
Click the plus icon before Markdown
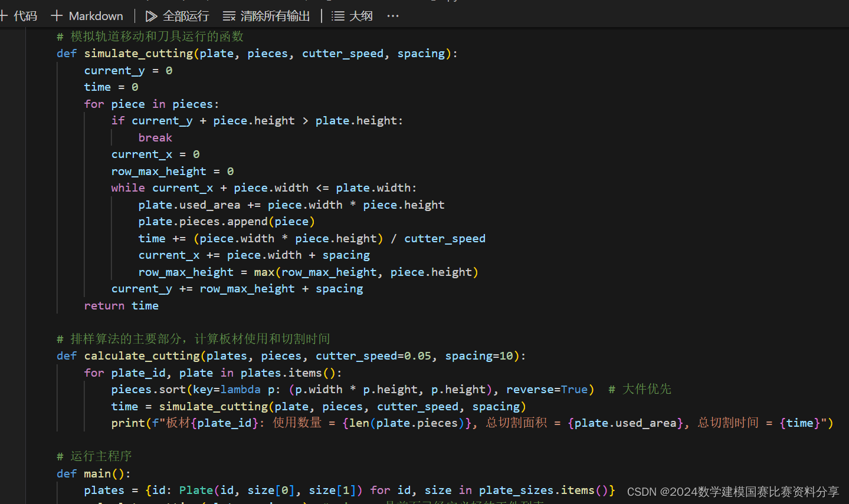point(57,16)
